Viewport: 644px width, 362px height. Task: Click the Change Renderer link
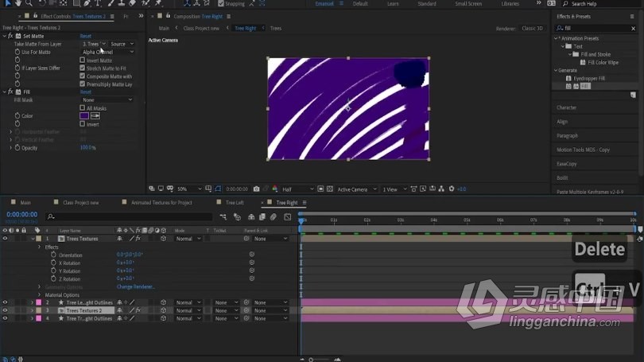[135, 286]
